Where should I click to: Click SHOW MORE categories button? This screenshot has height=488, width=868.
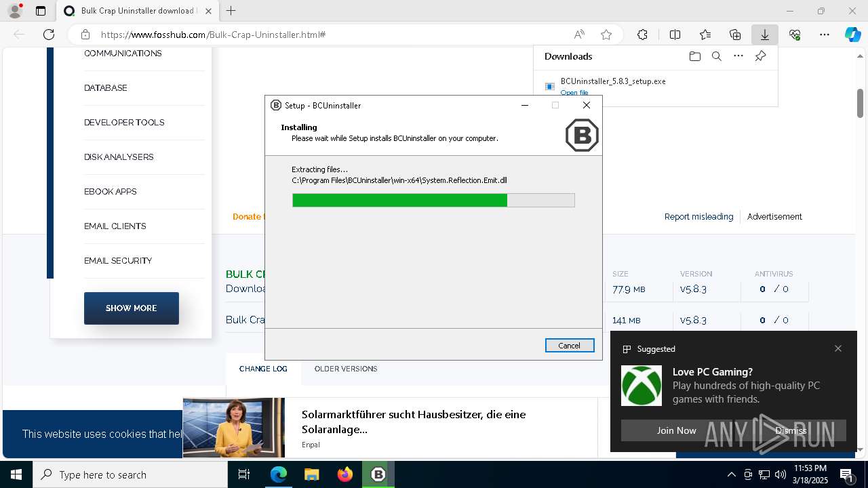[x=132, y=308]
